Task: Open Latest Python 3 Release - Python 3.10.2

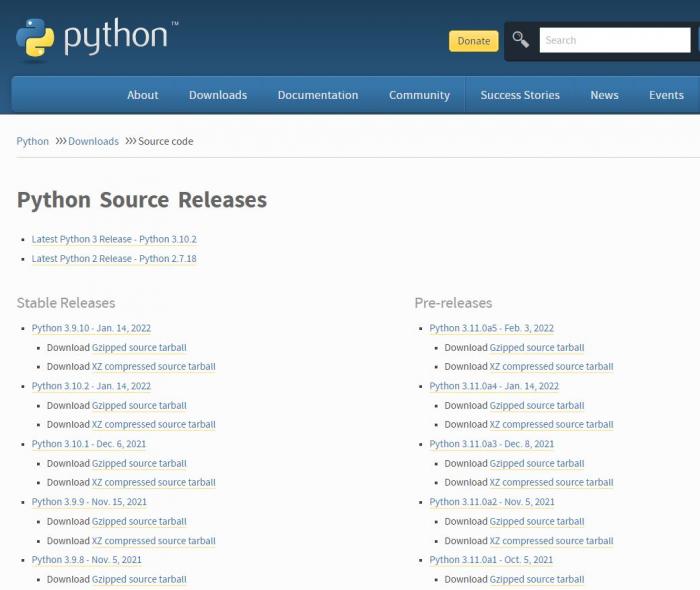Action: click(114, 239)
